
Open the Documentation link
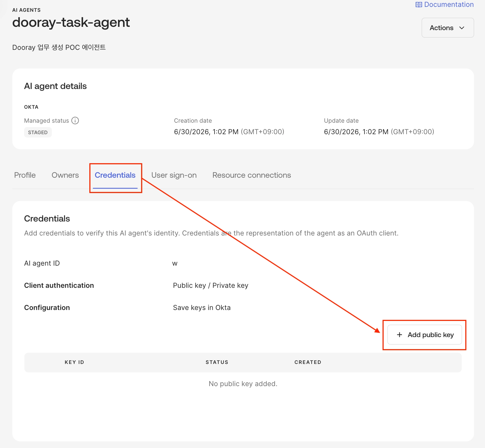pos(444,5)
